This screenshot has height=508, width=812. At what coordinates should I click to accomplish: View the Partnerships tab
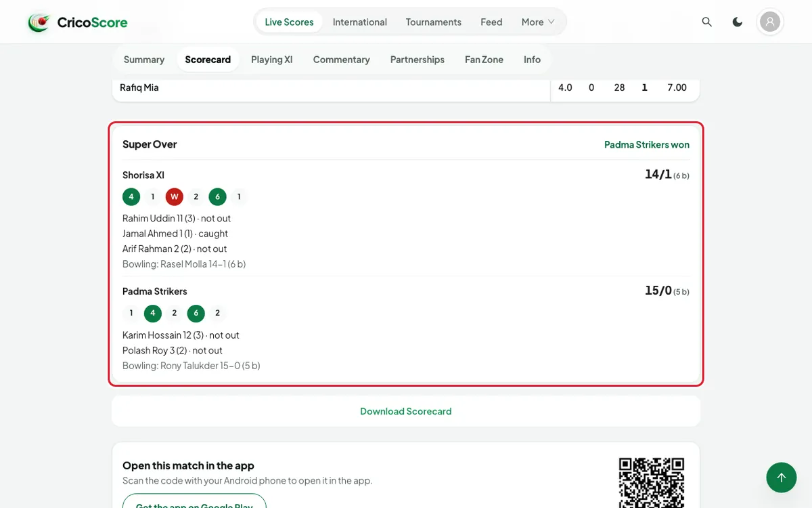pos(418,60)
